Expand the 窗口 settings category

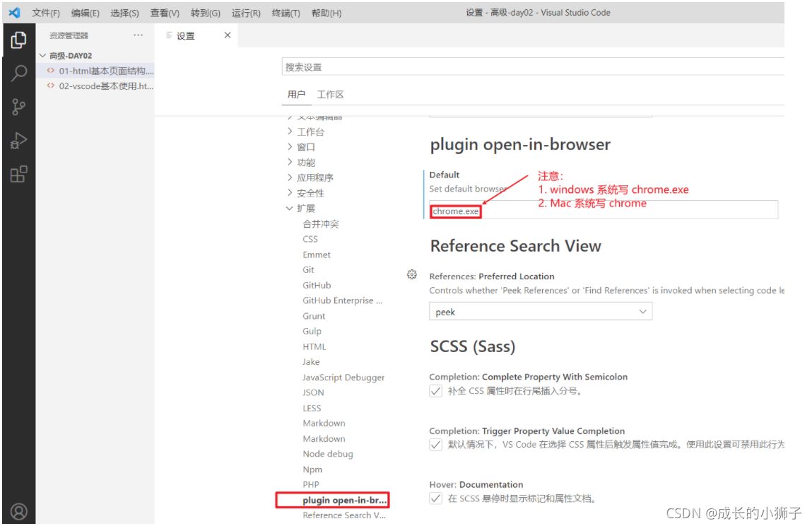click(x=290, y=146)
